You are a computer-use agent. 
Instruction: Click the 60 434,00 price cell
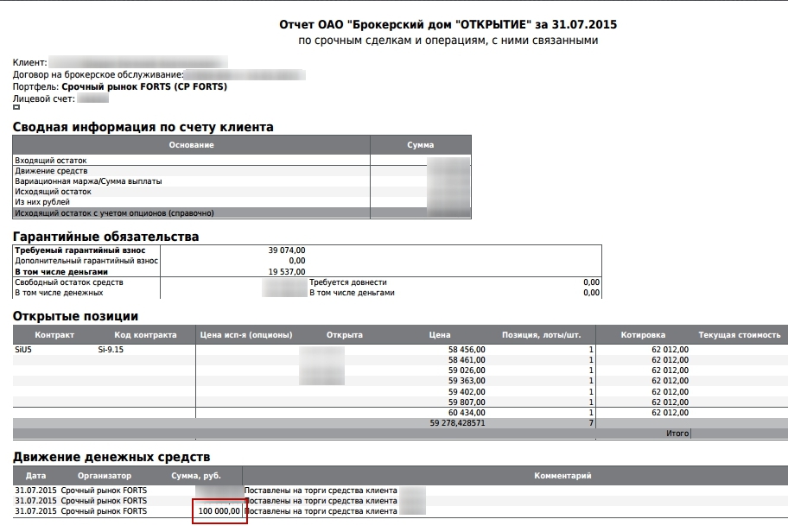tap(467, 412)
